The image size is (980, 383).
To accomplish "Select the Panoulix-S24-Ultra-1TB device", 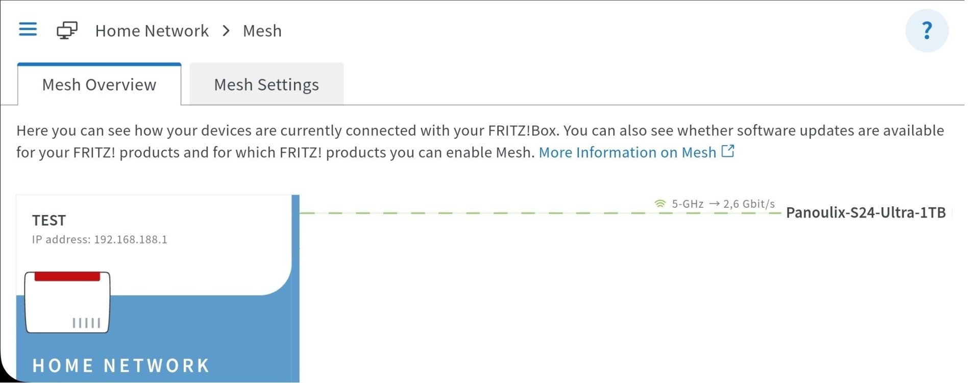I will (x=866, y=212).
